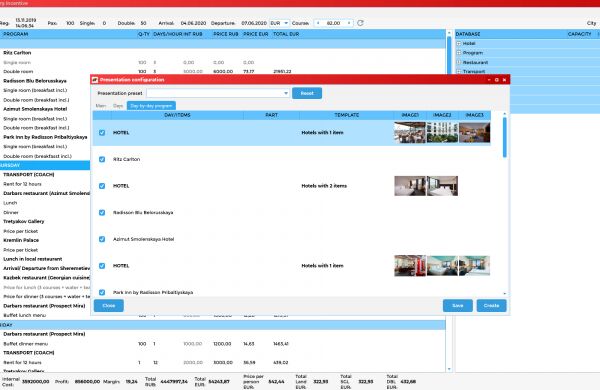Viewport: 600px width, 390px height.
Task: Uncheck the Ritz Carlton checkbox in dialog
Action: coord(102,159)
